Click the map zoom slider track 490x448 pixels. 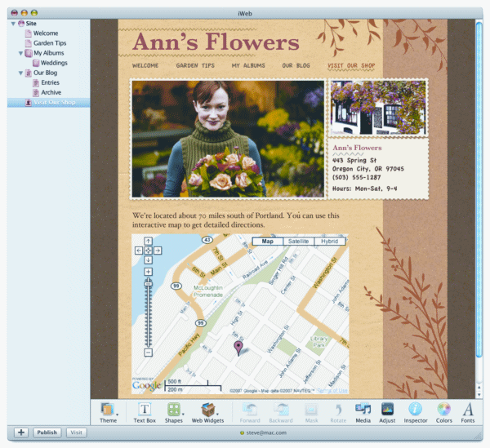point(148,318)
